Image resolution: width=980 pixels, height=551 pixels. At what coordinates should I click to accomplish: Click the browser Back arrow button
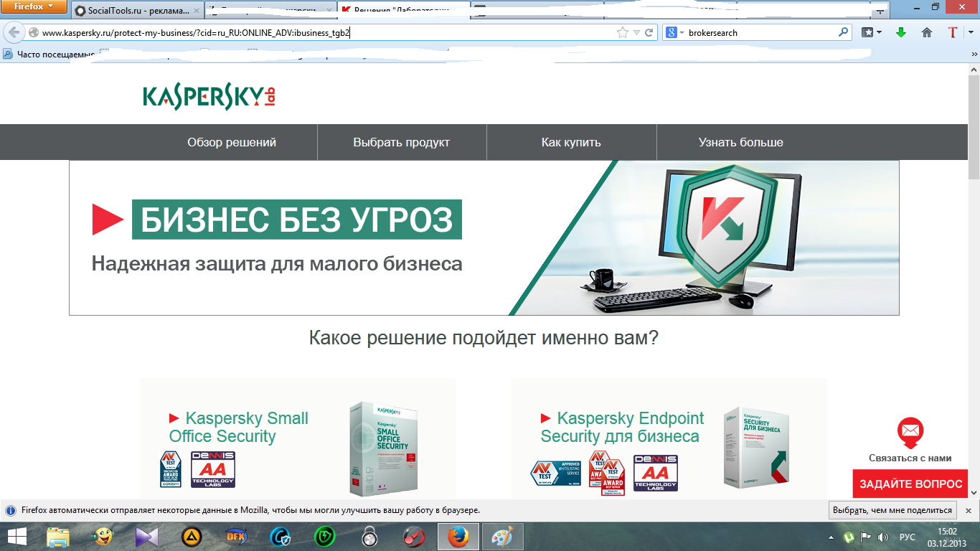(x=14, y=32)
